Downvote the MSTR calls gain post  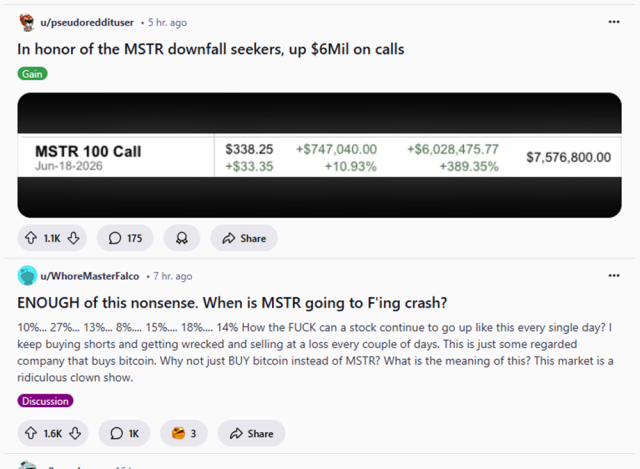[x=74, y=238]
